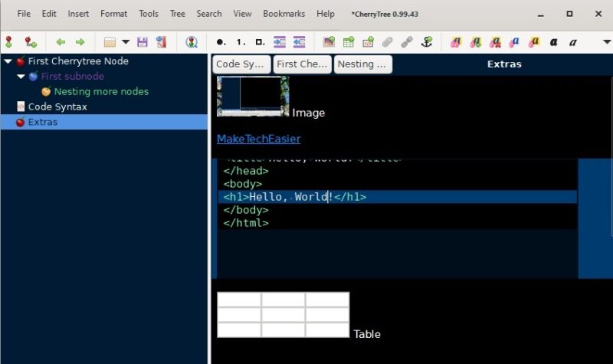Click the <body> line in codebox
Viewport: 613px width, 364px height.
point(243,184)
